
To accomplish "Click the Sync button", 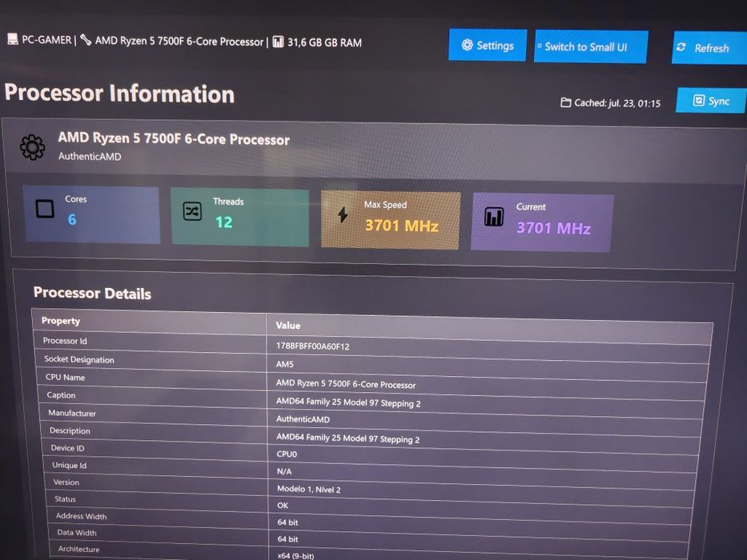I will click(x=711, y=101).
